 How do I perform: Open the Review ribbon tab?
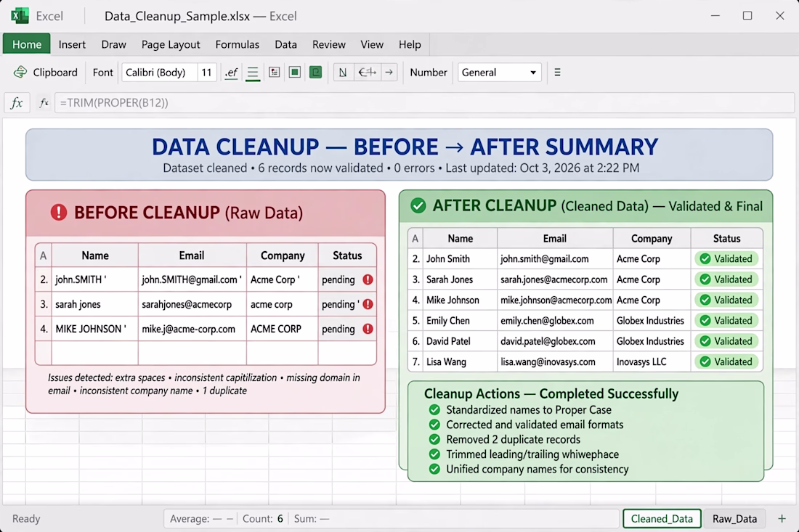point(328,44)
